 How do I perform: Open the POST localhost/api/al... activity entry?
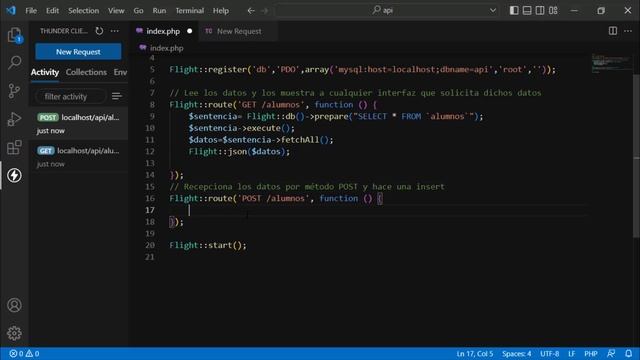pyautogui.click(x=78, y=123)
